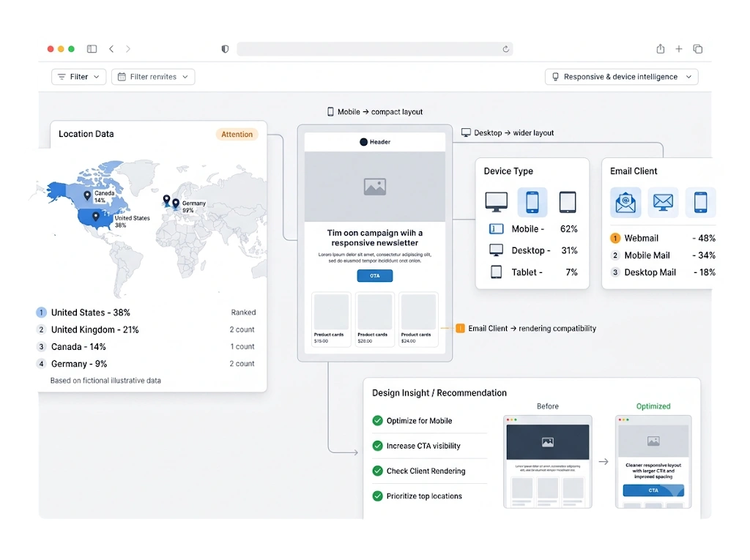Select United Kingdom - 21% row
This screenshot has width=750, height=560.
(146, 329)
